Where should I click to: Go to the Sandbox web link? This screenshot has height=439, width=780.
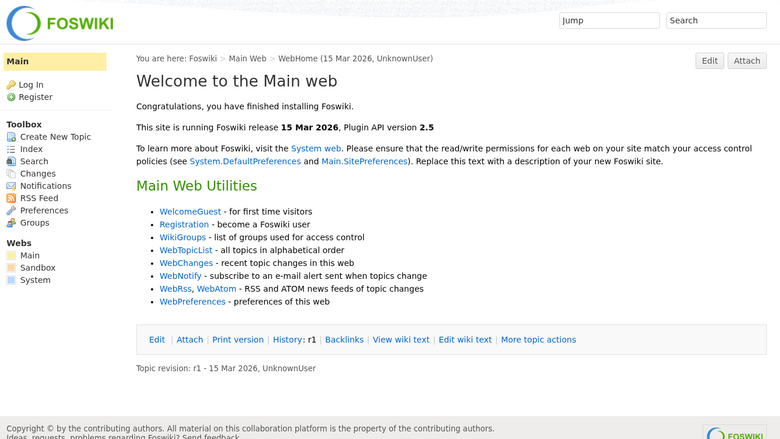tap(38, 267)
